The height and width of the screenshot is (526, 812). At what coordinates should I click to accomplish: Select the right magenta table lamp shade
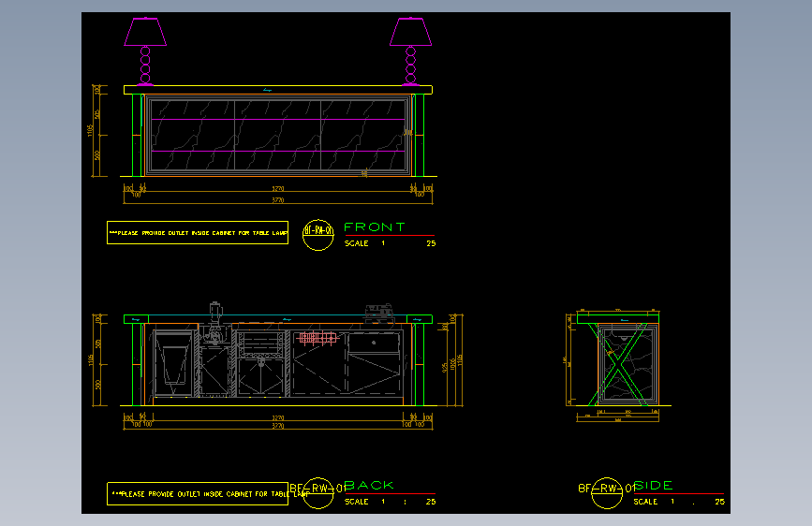click(410, 32)
